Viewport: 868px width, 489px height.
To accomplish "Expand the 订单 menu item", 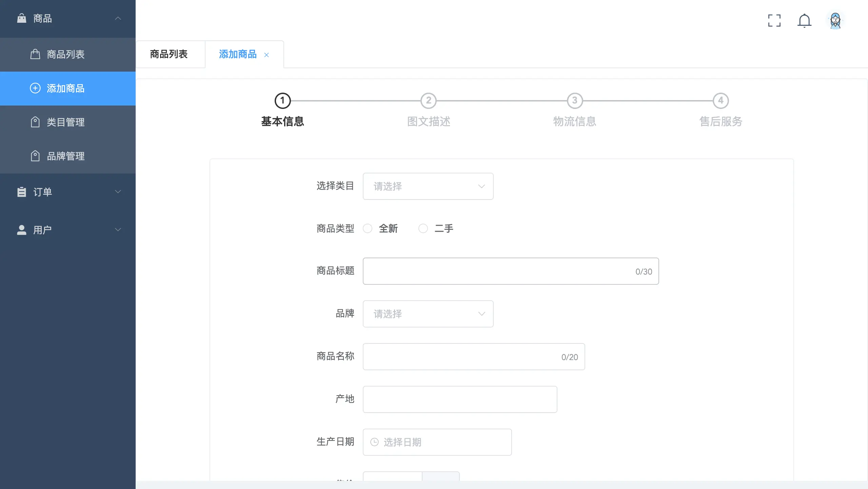I will click(x=118, y=192).
